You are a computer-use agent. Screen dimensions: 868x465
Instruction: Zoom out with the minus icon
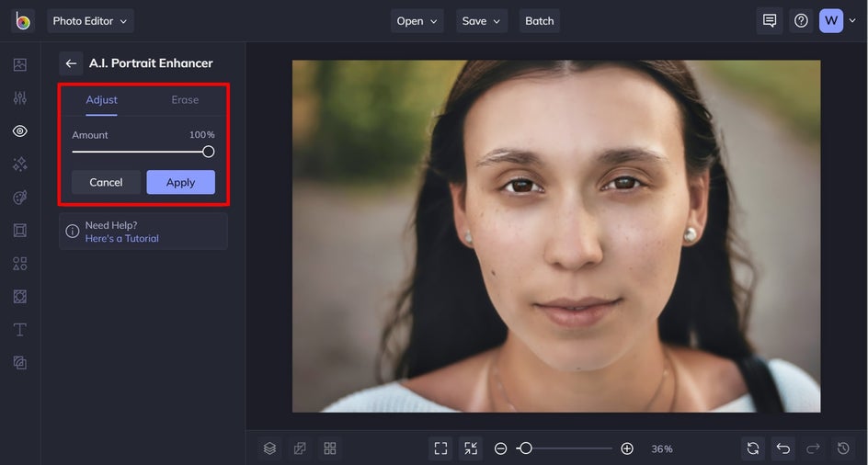500,448
